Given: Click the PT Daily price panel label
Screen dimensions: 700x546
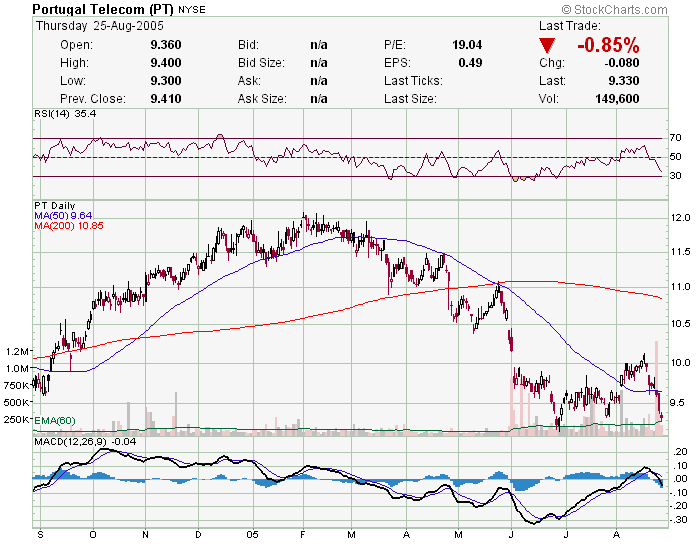Looking at the screenshot, I should [55, 205].
